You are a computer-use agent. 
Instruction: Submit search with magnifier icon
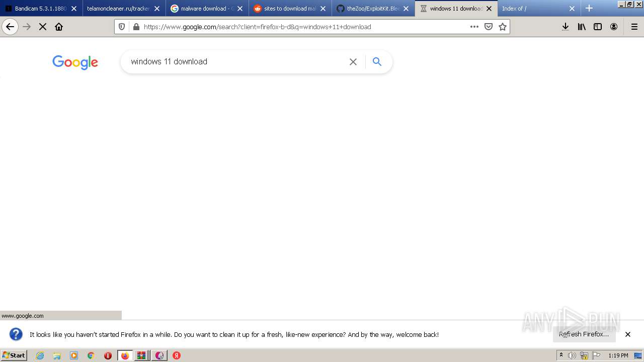pos(377,62)
